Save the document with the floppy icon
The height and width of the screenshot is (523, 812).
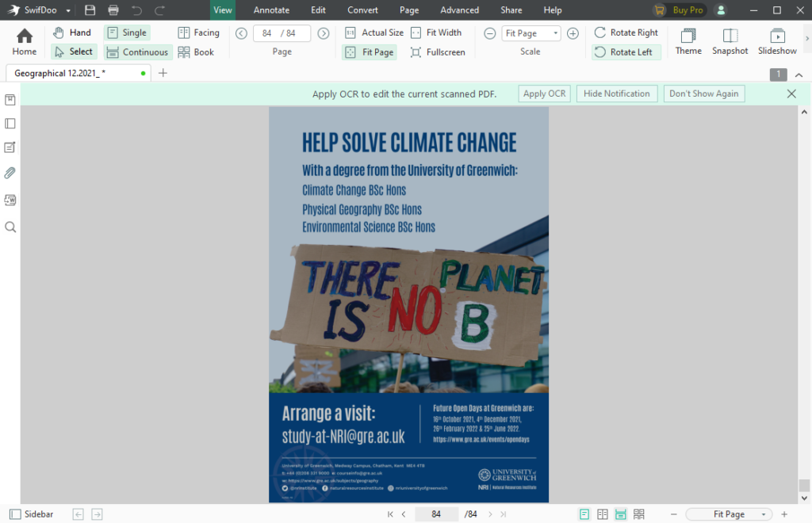tap(90, 10)
